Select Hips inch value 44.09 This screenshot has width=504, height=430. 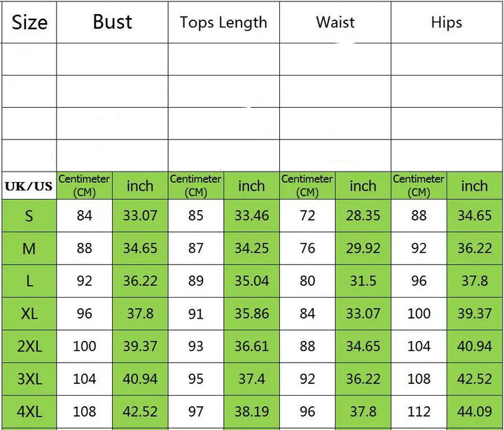pos(475,411)
